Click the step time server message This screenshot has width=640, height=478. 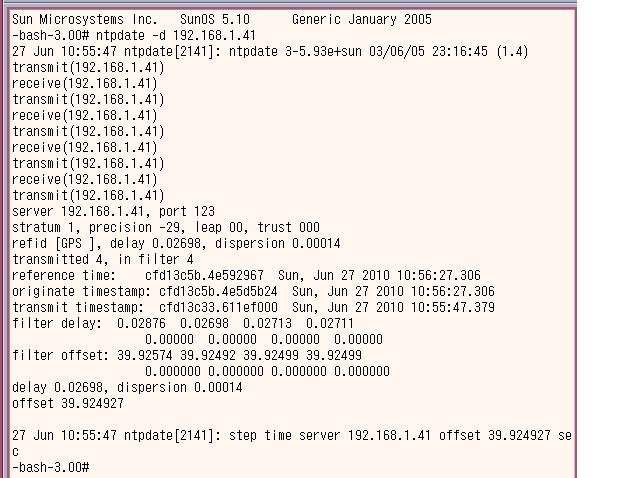pos(291,443)
